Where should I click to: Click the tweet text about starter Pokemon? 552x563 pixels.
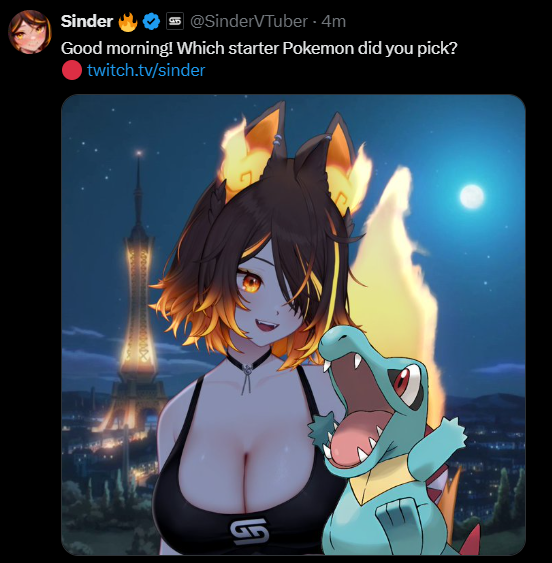coord(259,48)
